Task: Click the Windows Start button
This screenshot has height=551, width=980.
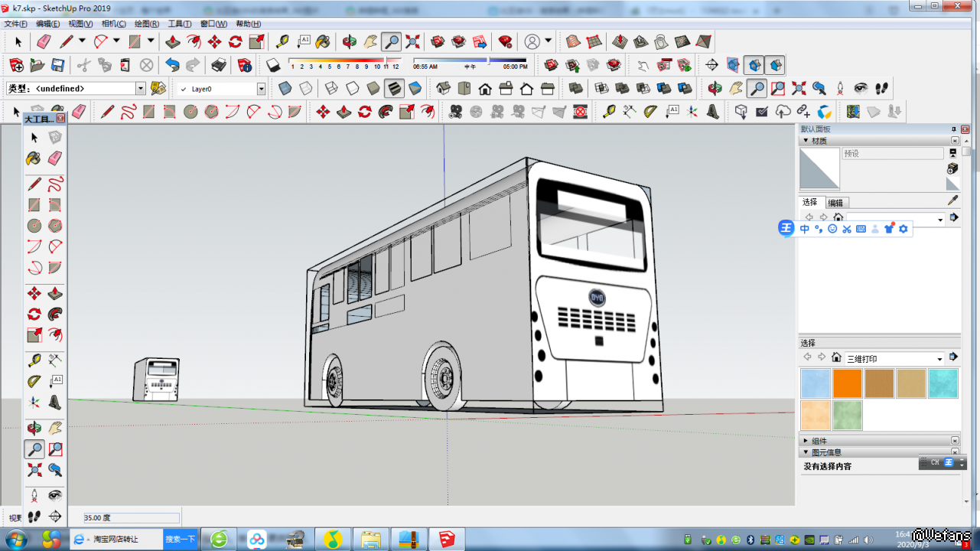Action: click(15, 539)
